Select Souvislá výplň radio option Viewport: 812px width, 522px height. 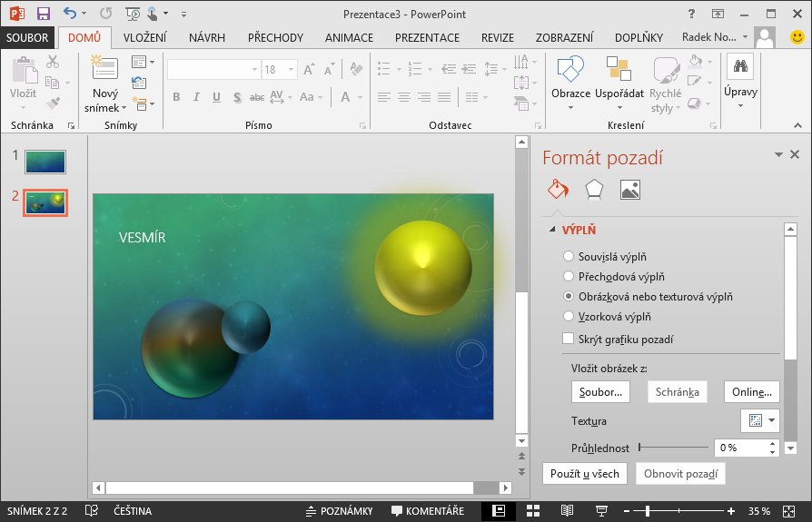tap(569, 256)
